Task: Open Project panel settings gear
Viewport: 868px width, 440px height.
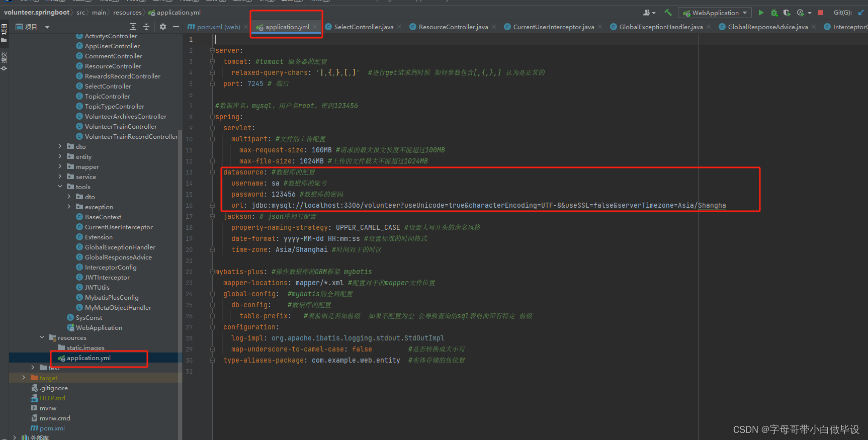Action: pyautogui.click(x=163, y=27)
